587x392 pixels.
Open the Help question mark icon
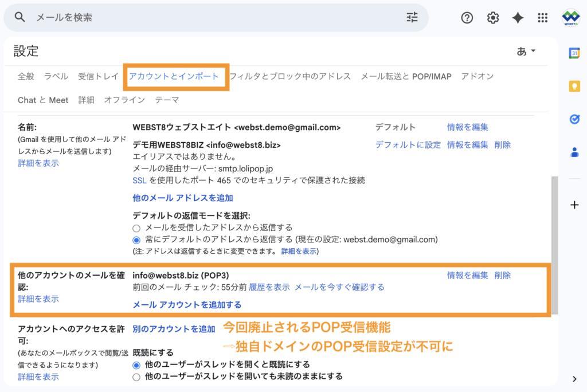pos(467,18)
